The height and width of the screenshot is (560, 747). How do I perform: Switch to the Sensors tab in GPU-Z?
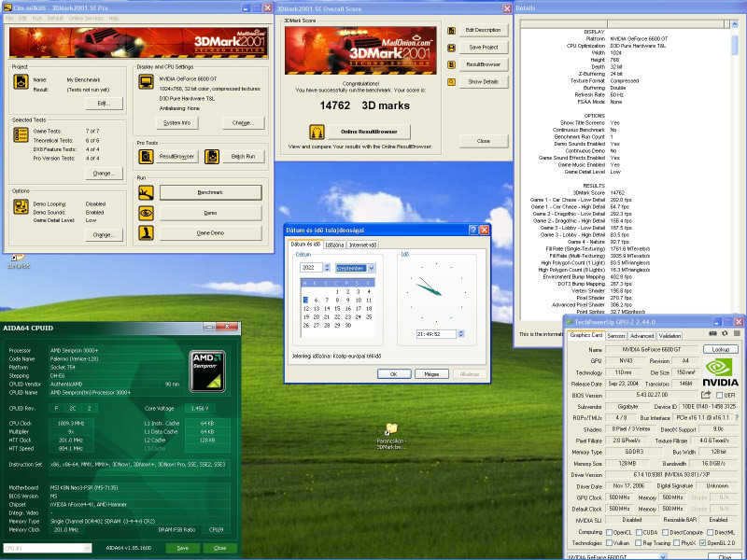click(616, 336)
